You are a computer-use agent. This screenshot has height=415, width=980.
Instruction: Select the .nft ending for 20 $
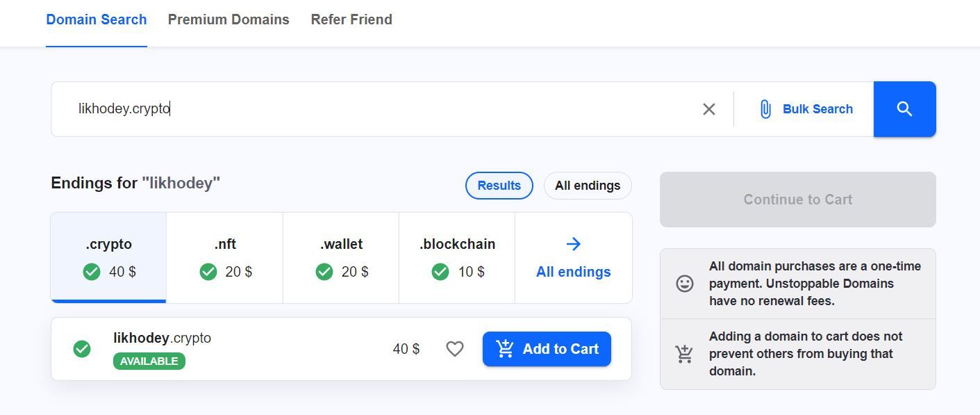pyautogui.click(x=225, y=257)
